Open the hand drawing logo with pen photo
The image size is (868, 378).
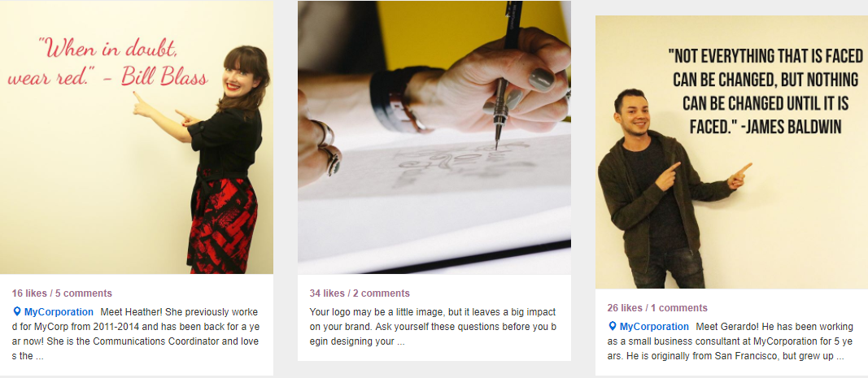click(434, 137)
